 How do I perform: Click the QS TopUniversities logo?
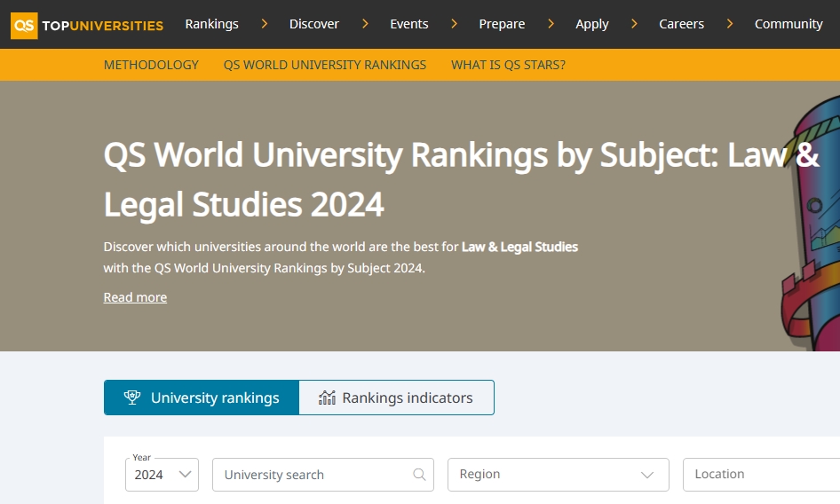point(87,25)
